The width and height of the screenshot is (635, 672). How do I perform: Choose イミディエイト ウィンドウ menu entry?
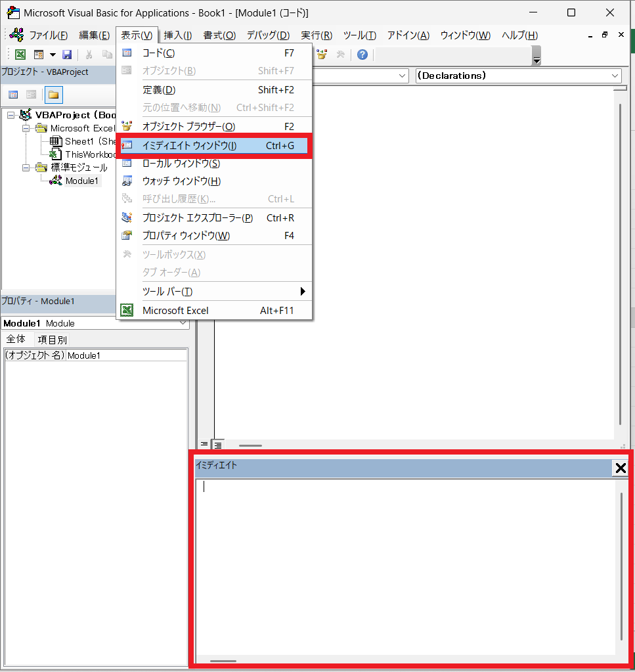pos(214,146)
